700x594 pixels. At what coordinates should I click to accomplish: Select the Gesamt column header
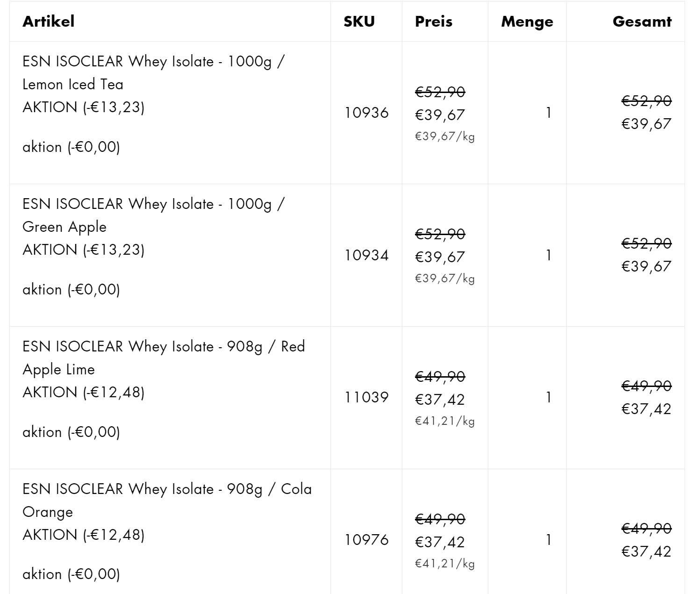[642, 21]
